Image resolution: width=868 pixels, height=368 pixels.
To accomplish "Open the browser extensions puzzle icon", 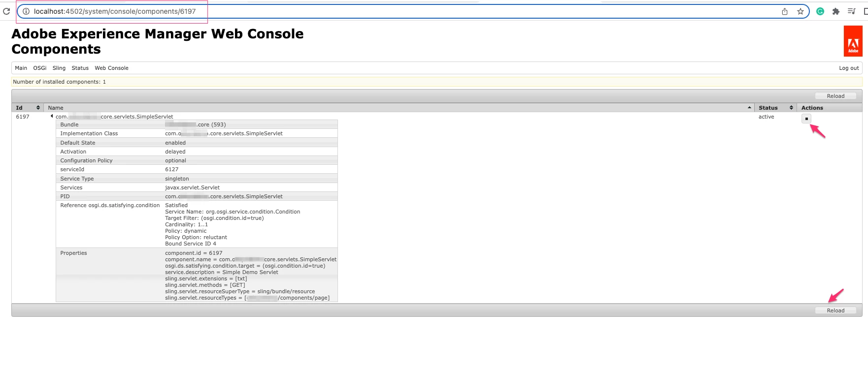I will 836,11.
